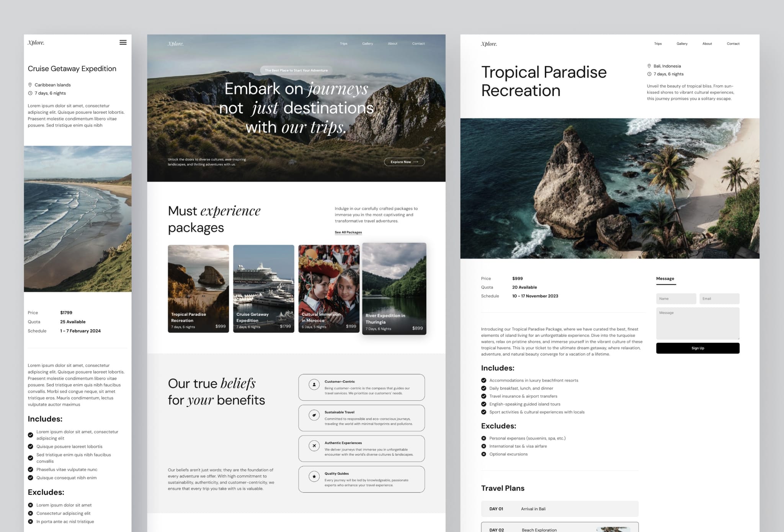Open the Cultural Immersion in Morocco card
The width and height of the screenshot is (784, 532).
(329, 289)
